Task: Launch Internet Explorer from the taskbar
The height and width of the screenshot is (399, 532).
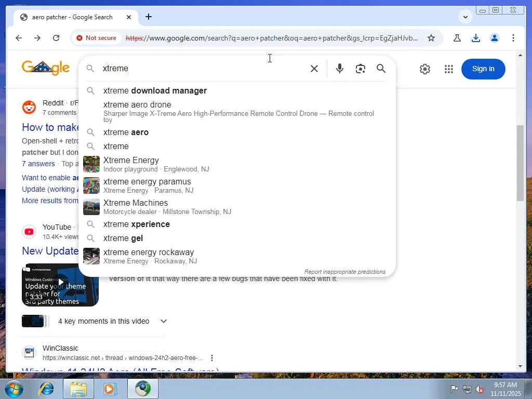Action: point(46,389)
